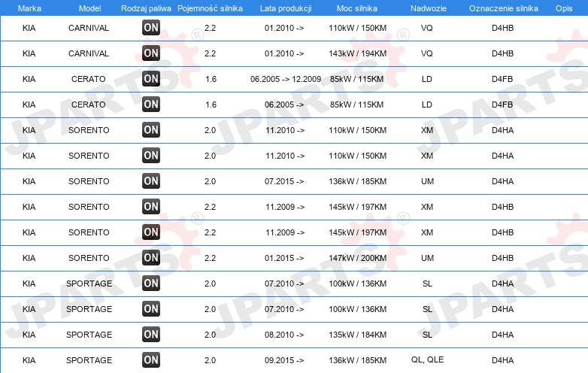Click 136kW / 185KM in the Sportage row
This screenshot has height=373, width=588.
click(357, 360)
